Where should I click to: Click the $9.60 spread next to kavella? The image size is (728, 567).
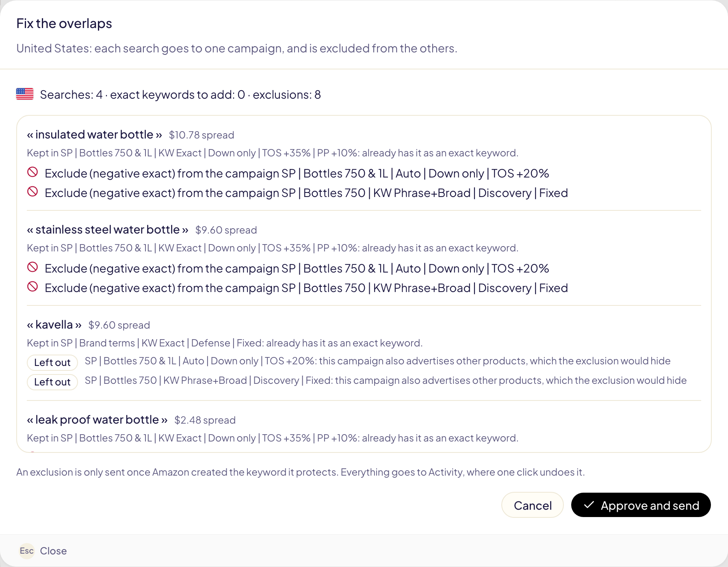click(x=119, y=325)
